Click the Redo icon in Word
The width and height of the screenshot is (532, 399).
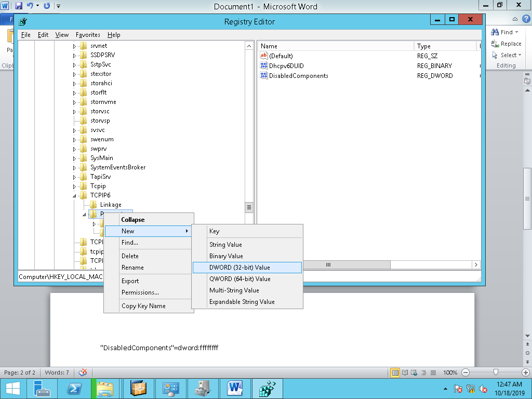point(47,6)
